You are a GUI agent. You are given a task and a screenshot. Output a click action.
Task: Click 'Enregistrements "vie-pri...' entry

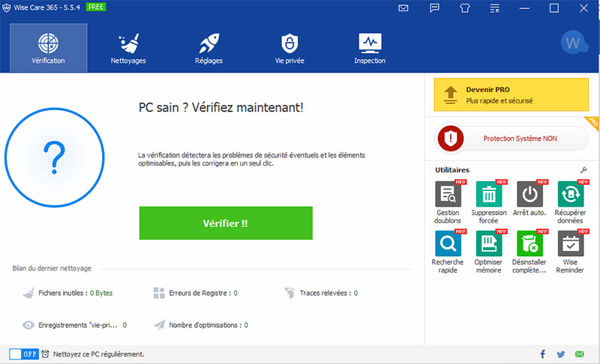coord(78,325)
